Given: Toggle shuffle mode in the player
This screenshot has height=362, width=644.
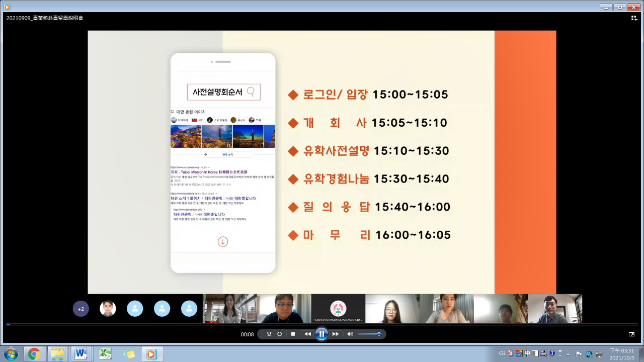Looking at the screenshot, I should (269, 334).
